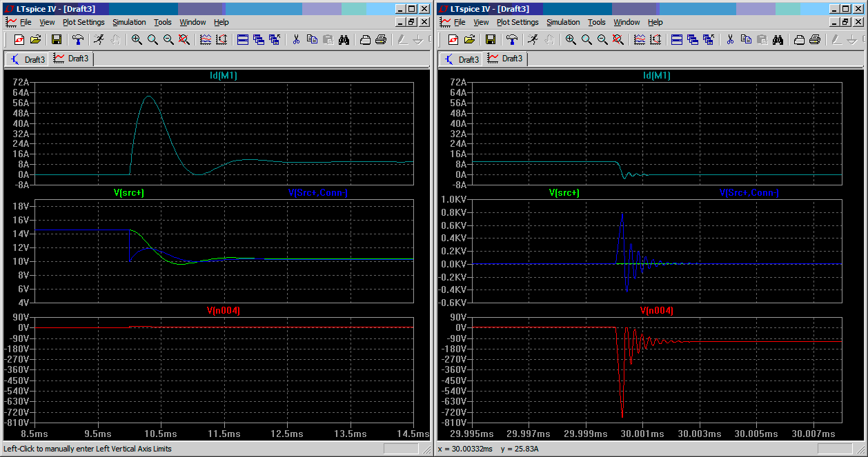Screen dimensions: 868x457
Task: Click Cascade Windows icon in left window toolbar
Action: tap(259, 39)
